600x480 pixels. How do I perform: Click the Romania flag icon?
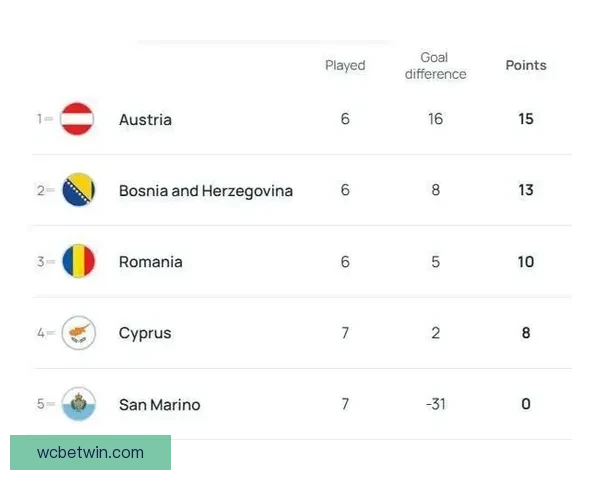pos(78,262)
